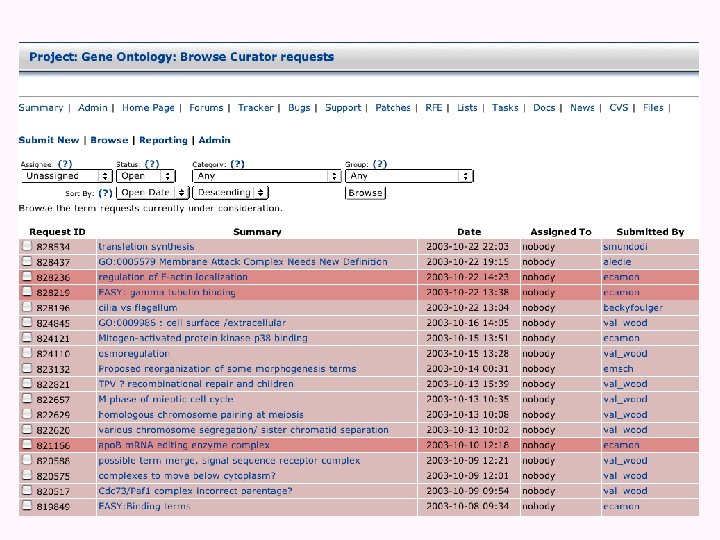Select the Request ID column header
The height and width of the screenshot is (540, 720).
pos(57,232)
